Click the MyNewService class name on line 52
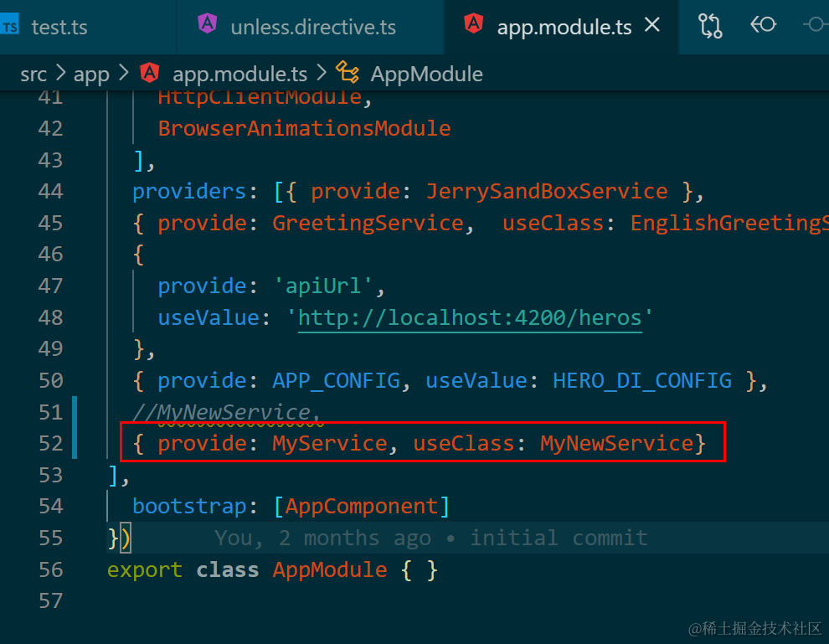The width and height of the screenshot is (829, 644). pyautogui.click(x=616, y=443)
